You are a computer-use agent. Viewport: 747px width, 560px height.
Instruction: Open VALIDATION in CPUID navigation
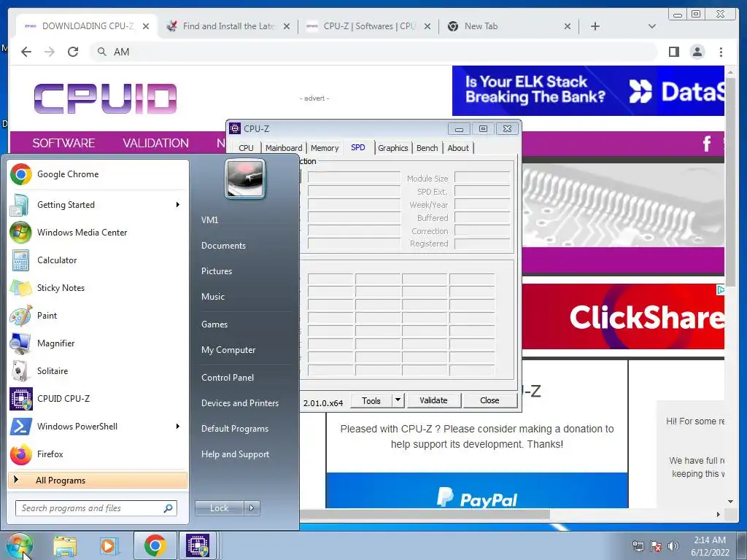coord(155,143)
